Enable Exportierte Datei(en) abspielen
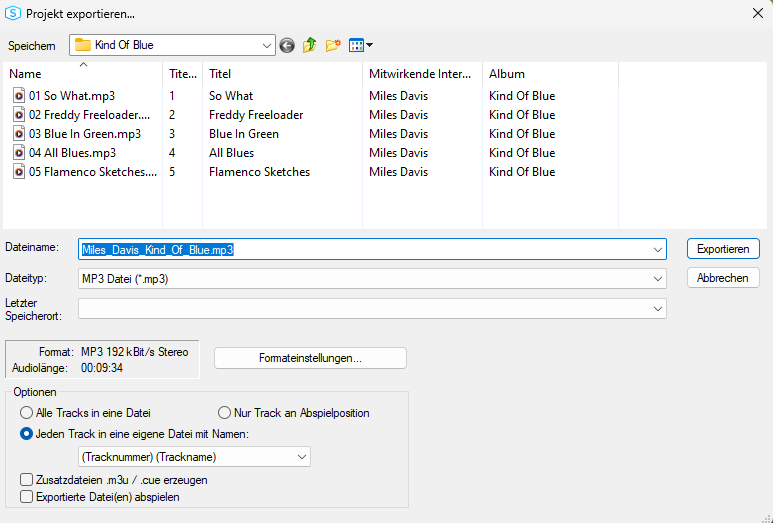 tap(27, 496)
